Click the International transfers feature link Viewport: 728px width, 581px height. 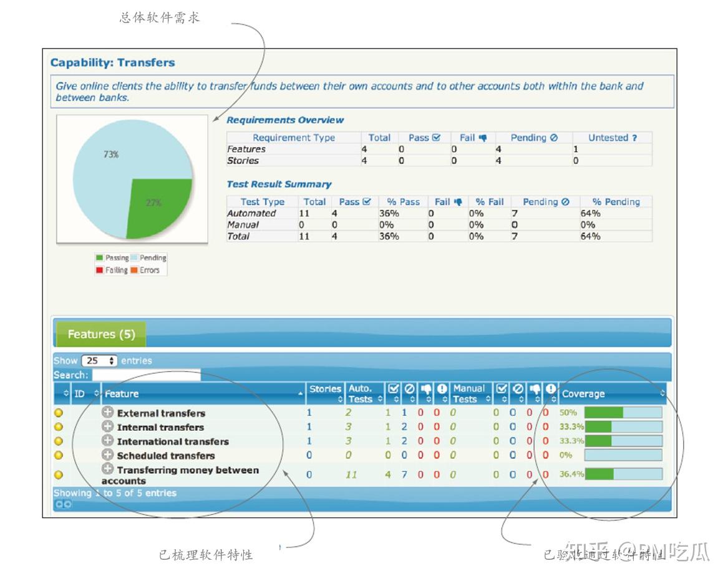coord(173,441)
